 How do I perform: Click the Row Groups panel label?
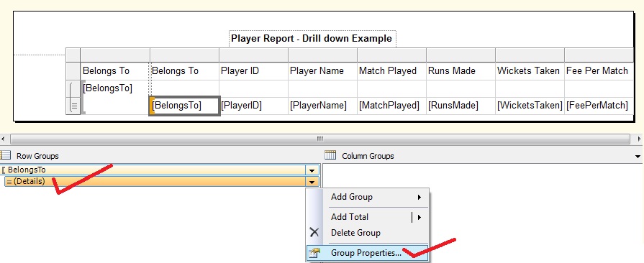coord(37,156)
